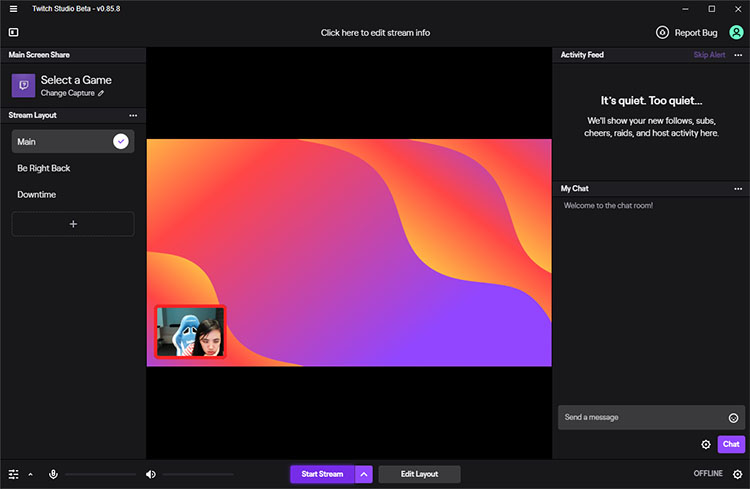Mute the microphone
The height and width of the screenshot is (489, 750).
tap(54, 474)
